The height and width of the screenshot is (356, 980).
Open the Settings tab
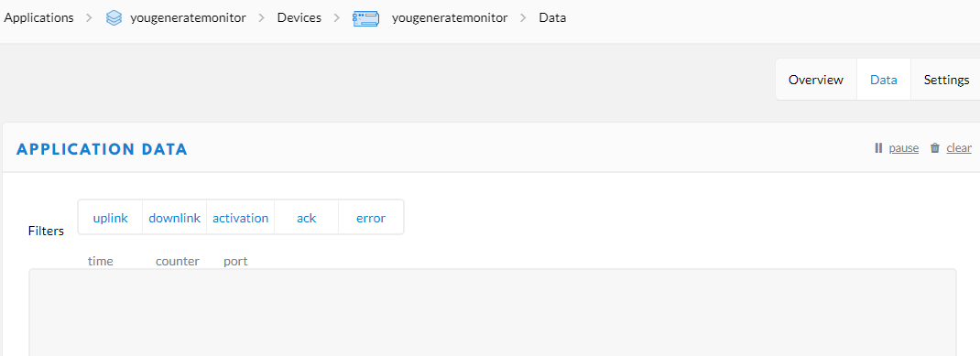[x=946, y=80]
